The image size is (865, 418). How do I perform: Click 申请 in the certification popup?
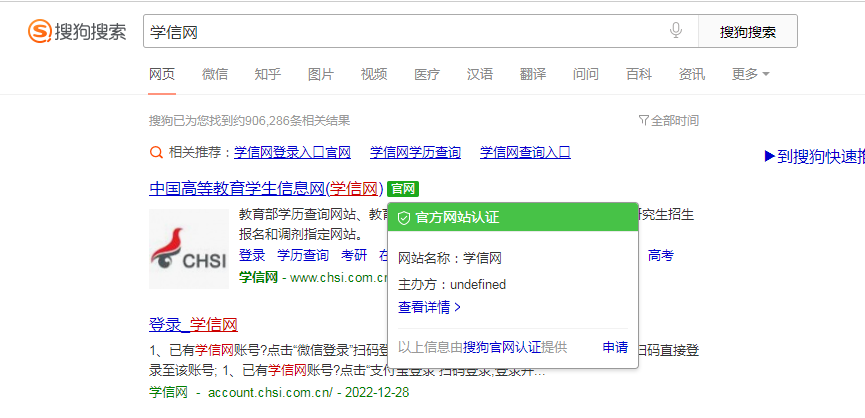[x=615, y=347]
